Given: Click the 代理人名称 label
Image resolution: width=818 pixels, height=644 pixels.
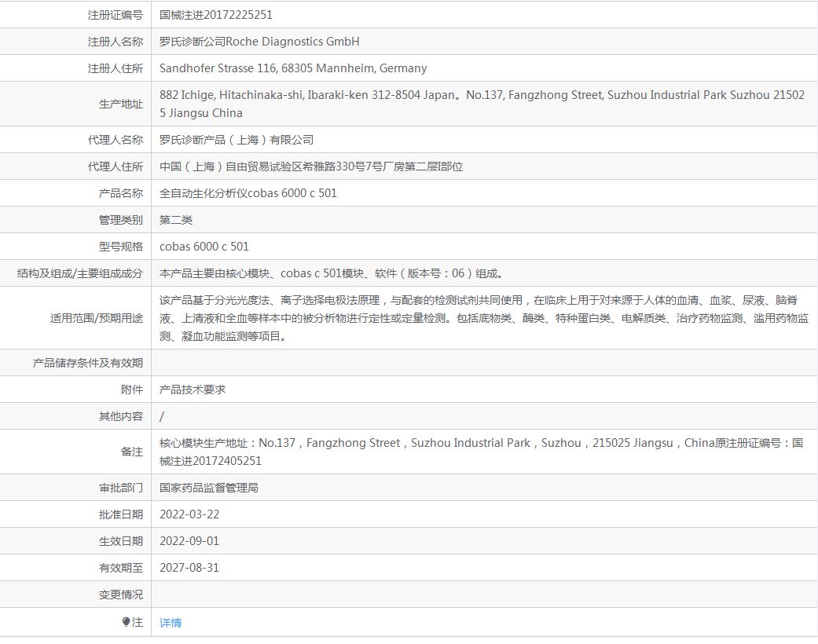Looking at the screenshot, I should pos(116,140).
